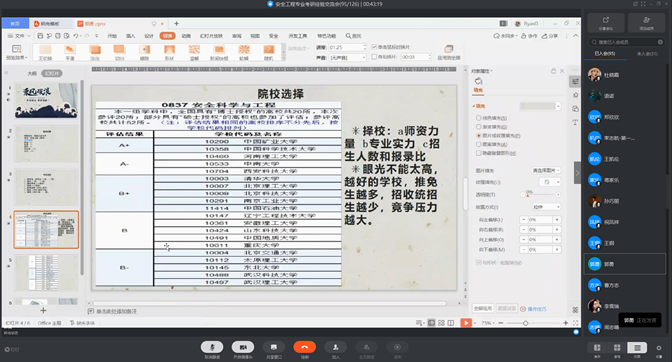
Task: Turn on the camera in meeting bar
Action: (x=243, y=347)
